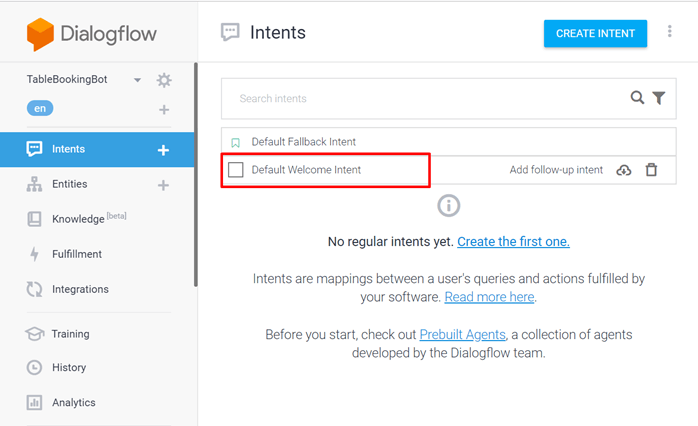This screenshot has height=426, width=698.
Task: Add a language with the plus icon beside en
Action: pyautogui.click(x=164, y=110)
